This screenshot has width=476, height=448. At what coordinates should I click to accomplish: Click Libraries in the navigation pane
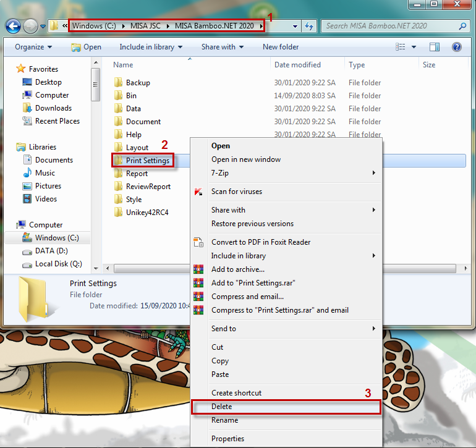43,147
